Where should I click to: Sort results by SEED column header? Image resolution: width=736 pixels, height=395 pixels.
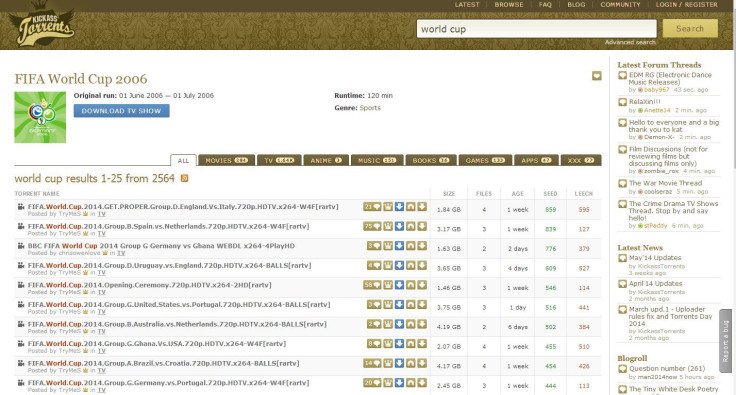coord(550,193)
